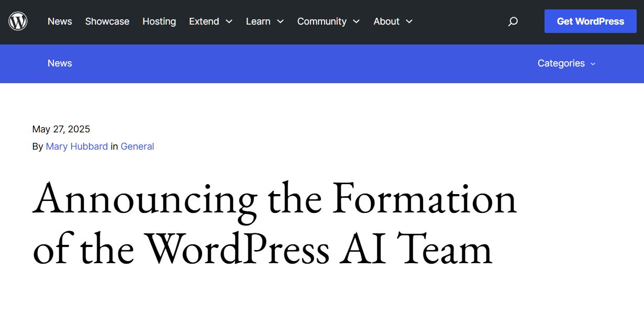This screenshot has width=644, height=316.
Task: Open the Hosting menu item
Action: 159,21
